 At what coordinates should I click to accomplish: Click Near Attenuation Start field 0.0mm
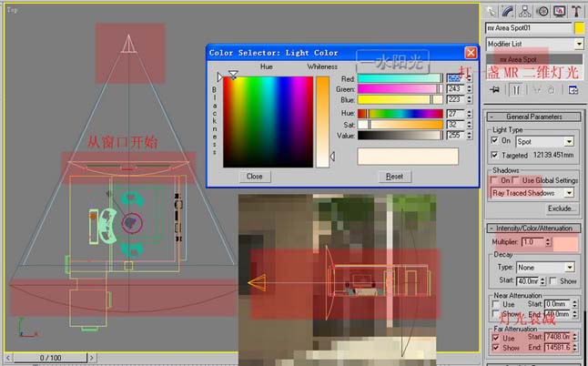pyautogui.click(x=557, y=304)
